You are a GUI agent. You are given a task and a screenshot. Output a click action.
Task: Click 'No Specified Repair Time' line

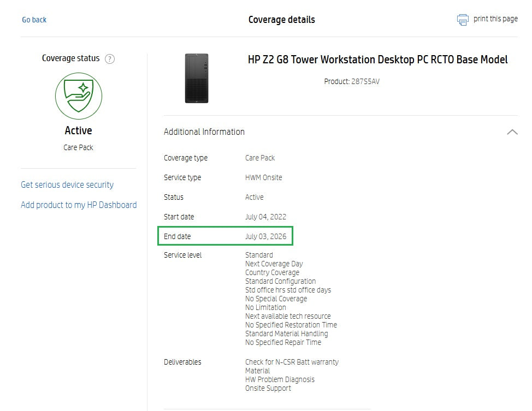pyautogui.click(x=283, y=343)
